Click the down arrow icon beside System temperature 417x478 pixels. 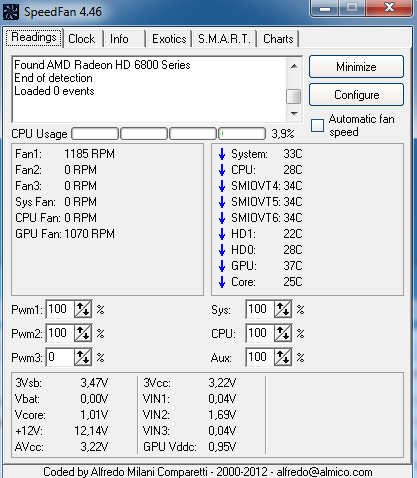[x=222, y=154]
